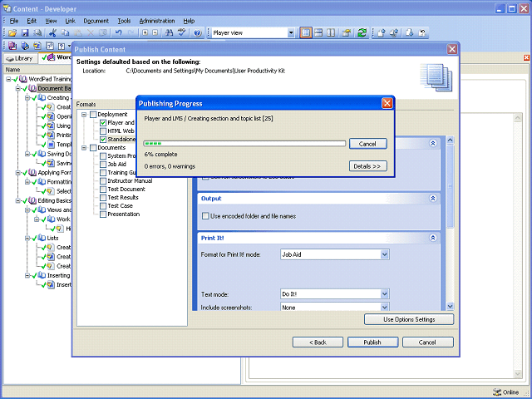Open the Document menu
532x399 pixels.
point(96,21)
